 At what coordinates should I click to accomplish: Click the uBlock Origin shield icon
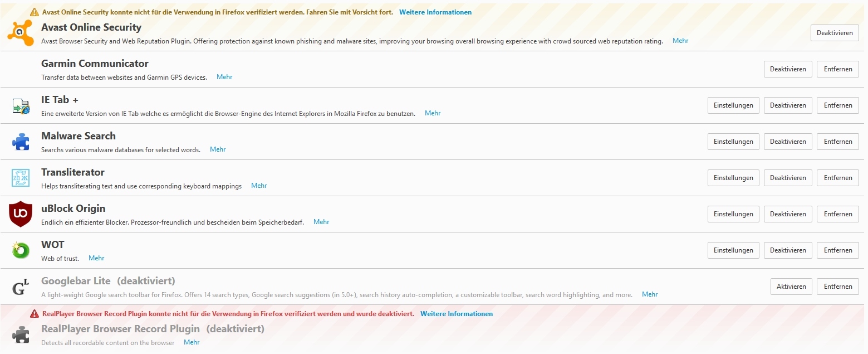point(21,214)
